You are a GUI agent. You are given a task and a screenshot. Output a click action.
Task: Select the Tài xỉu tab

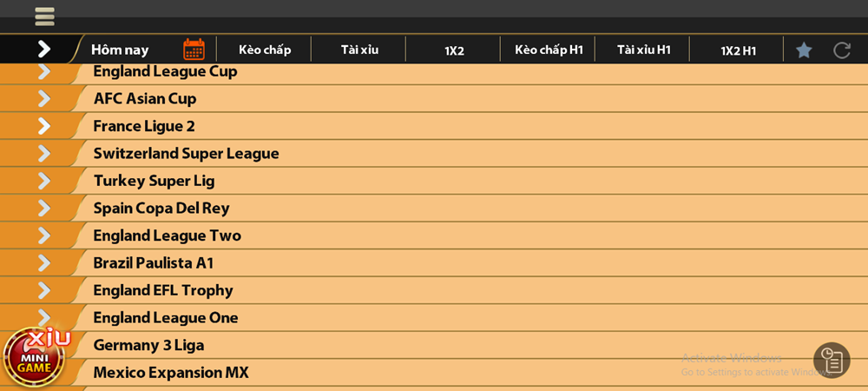359,50
